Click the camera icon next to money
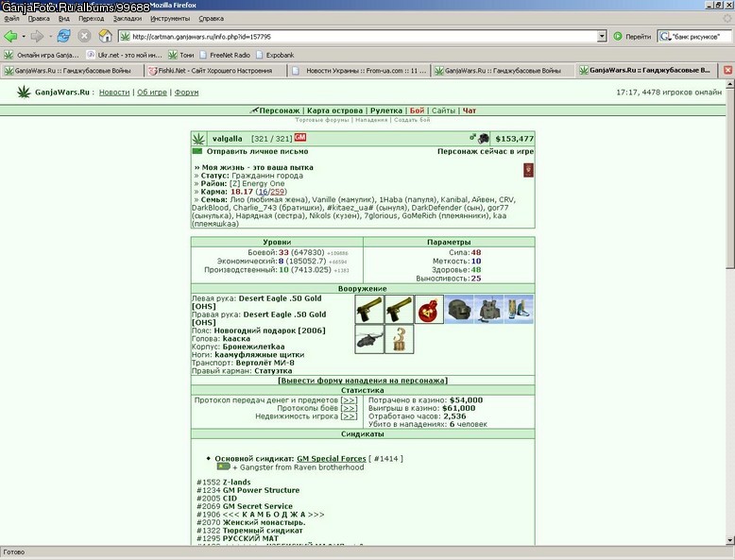Image resolution: width=735 pixels, height=560 pixels. (x=484, y=138)
